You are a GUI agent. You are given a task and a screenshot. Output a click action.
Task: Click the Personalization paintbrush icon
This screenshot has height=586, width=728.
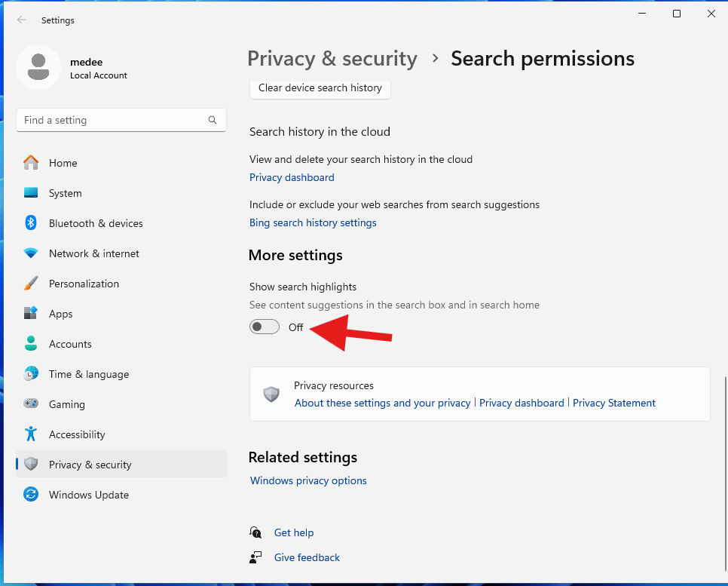[x=31, y=284]
